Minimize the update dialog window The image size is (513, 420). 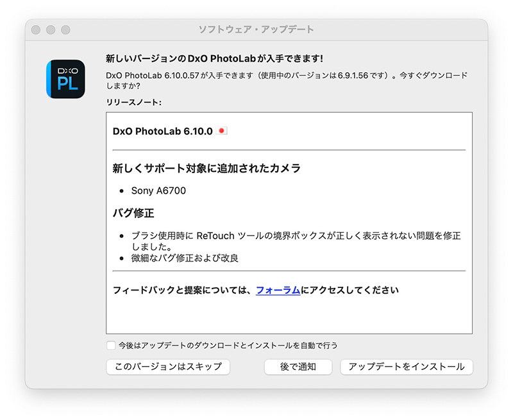[51, 29]
